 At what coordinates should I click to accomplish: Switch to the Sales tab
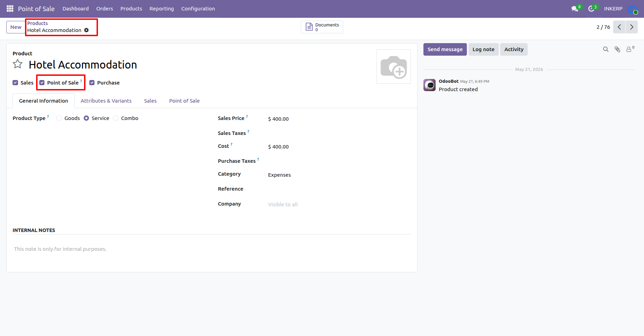click(150, 101)
